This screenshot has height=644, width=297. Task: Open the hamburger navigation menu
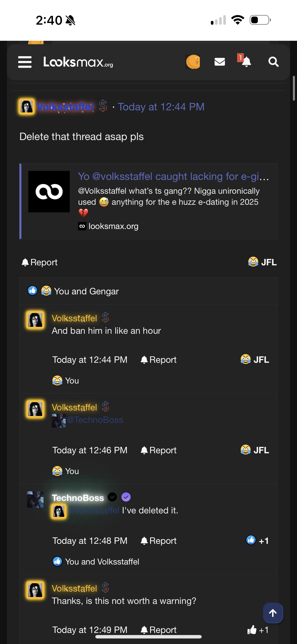(x=24, y=62)
